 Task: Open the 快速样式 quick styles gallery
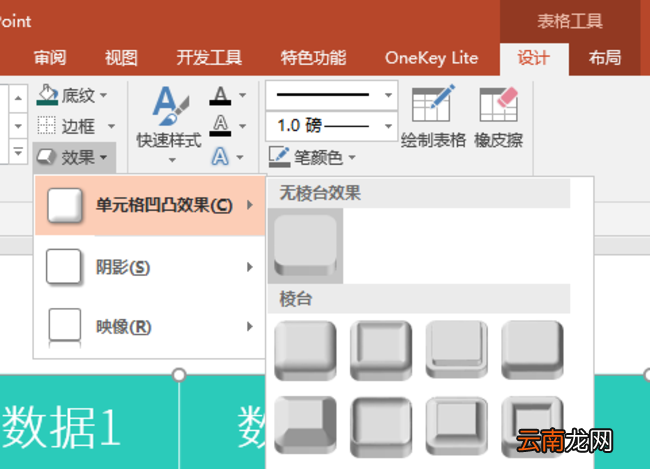click(170, 124)
